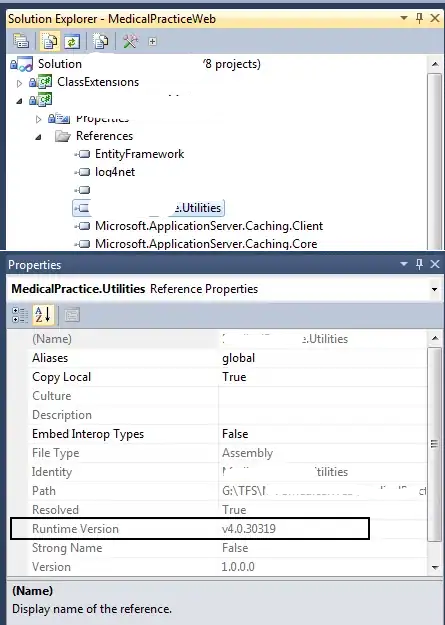Expand the Properties folder node

pyautogui.click(x=38, y=119)
